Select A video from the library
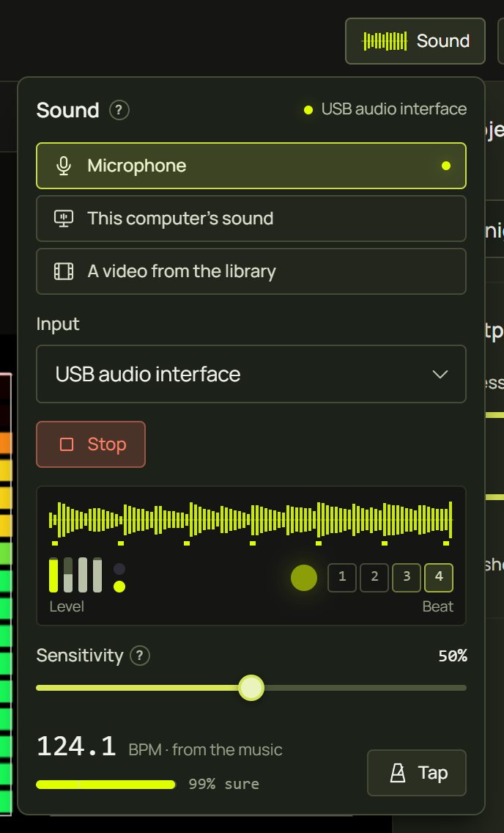Viewport: 504px width, 833px height. click(x=251, y=271)
